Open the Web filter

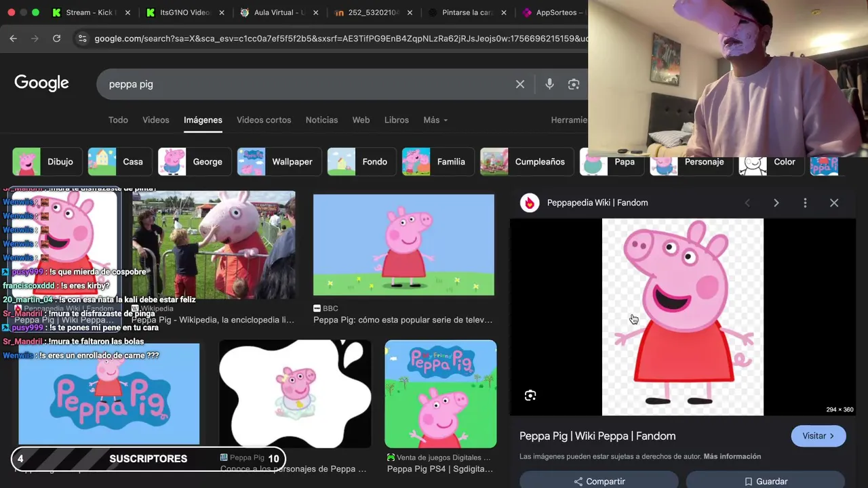click(361, 120)
